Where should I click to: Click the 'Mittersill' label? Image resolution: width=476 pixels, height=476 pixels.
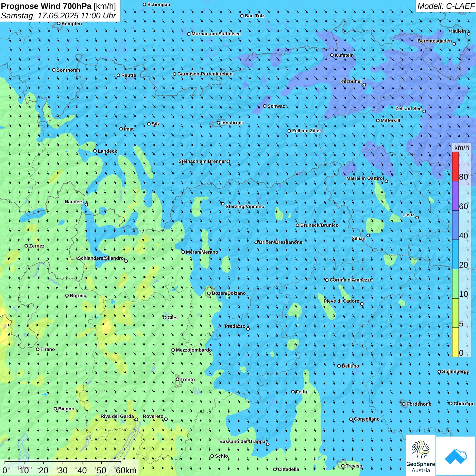point(391,120)
